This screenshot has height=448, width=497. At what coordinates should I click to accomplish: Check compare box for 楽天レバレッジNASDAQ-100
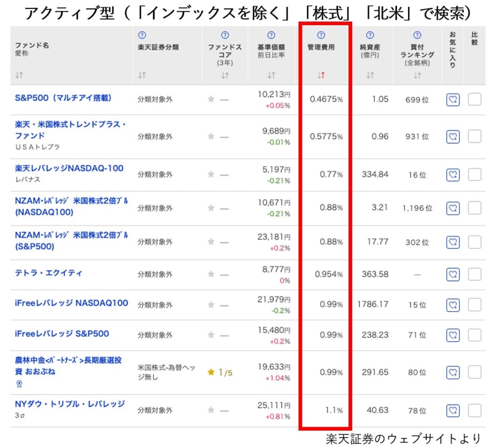point(475,174)
